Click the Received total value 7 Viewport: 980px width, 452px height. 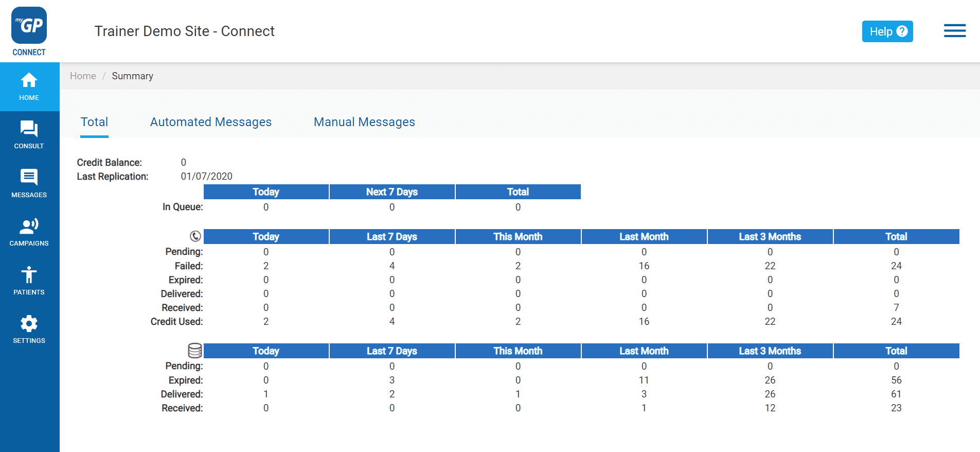(896, 308)
